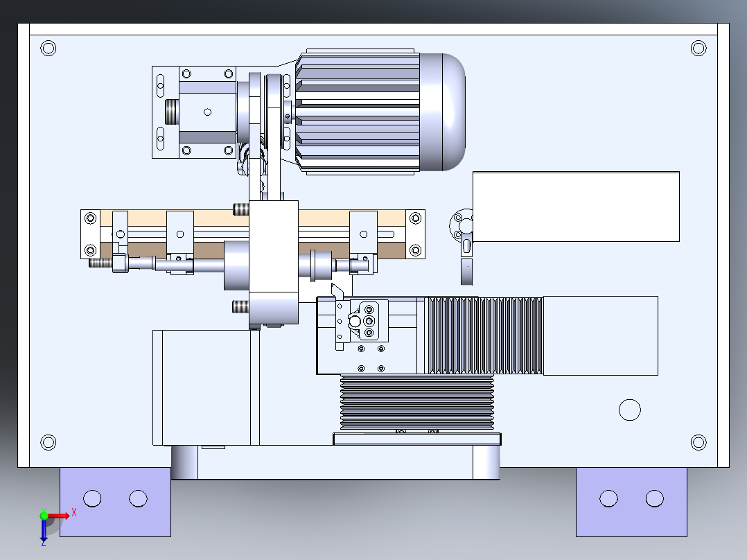The width and height of the screenshot is (747, 560).
Task: Select the top-right corner mounting bolt
Action: [698, 48]
